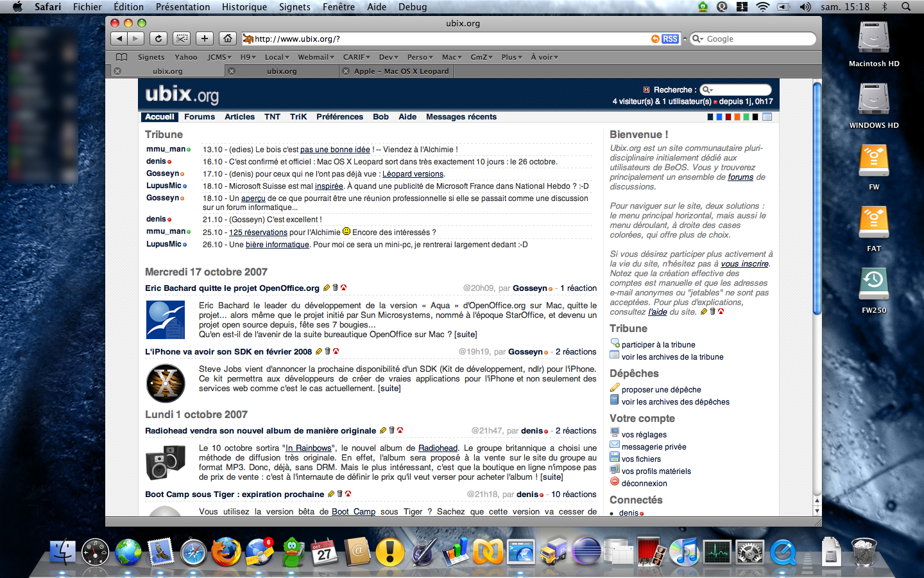The image size is (924, 578).
Task: Click the Google search field in Safari toolbar
Action: [753, 39]
